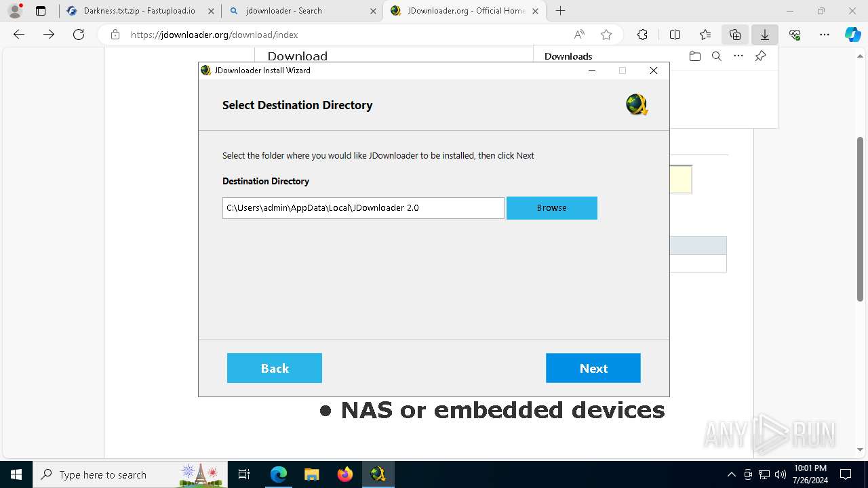Open File Explorer from taskbar
The height and width of the screenshot is (488, 868).
[x=311, y=474]
